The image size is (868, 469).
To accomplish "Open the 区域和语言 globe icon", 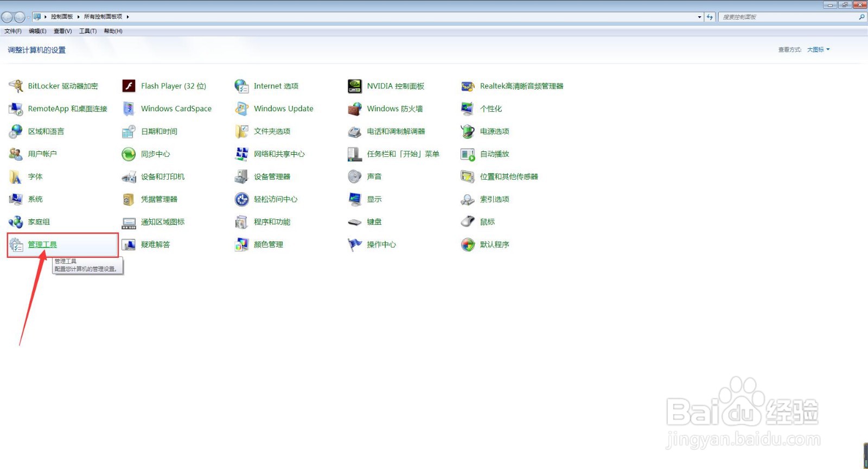I will pyautogui.click(x=16, y=131).
